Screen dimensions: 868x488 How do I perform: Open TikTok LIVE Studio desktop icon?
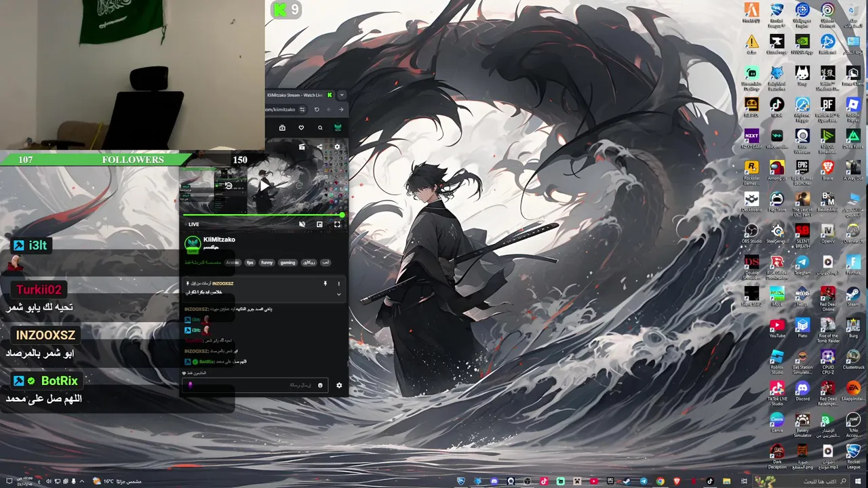[776, 392]
